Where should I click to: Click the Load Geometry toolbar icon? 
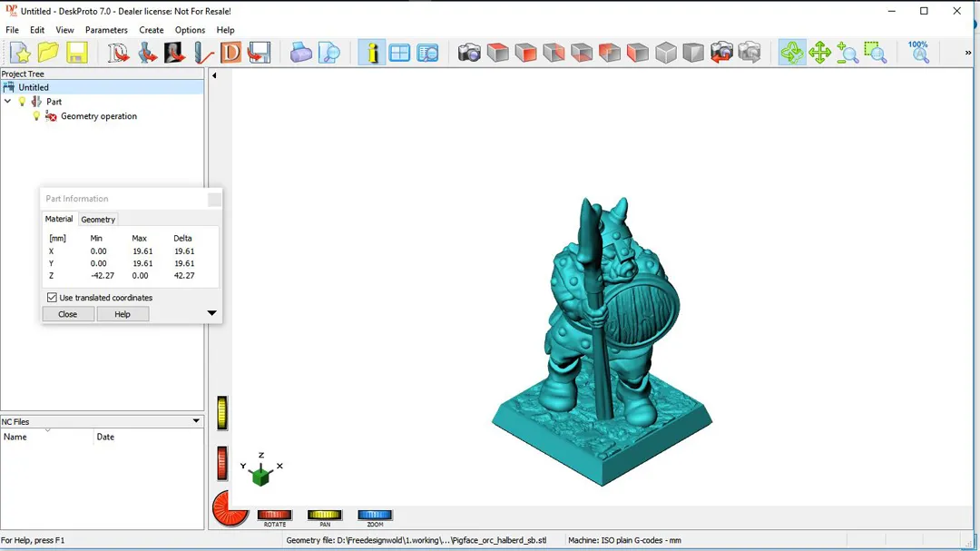119,53
